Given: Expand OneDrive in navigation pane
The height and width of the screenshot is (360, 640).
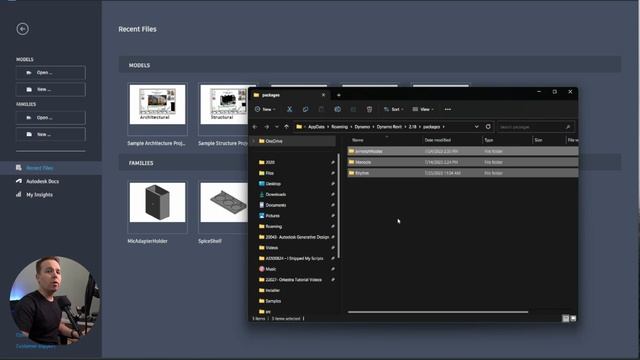Looking at the screenshot, I should point(254,141).
